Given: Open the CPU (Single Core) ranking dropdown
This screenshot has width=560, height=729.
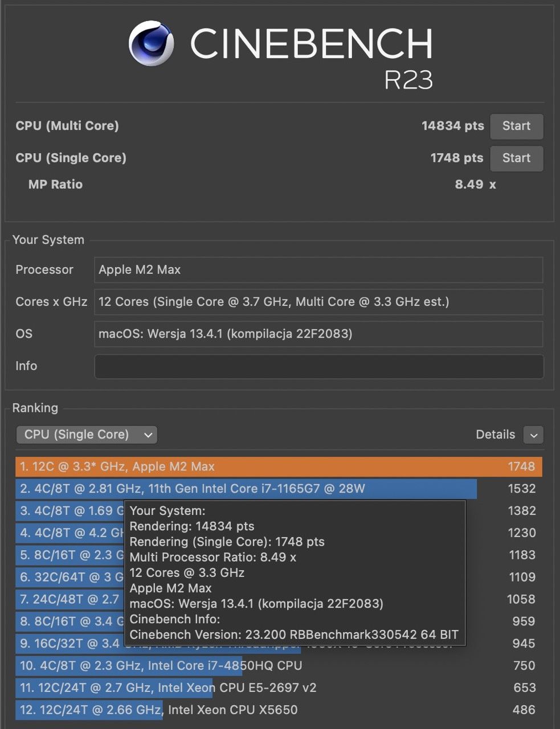Looking at the screenshot, I should [x=87, y=435].
